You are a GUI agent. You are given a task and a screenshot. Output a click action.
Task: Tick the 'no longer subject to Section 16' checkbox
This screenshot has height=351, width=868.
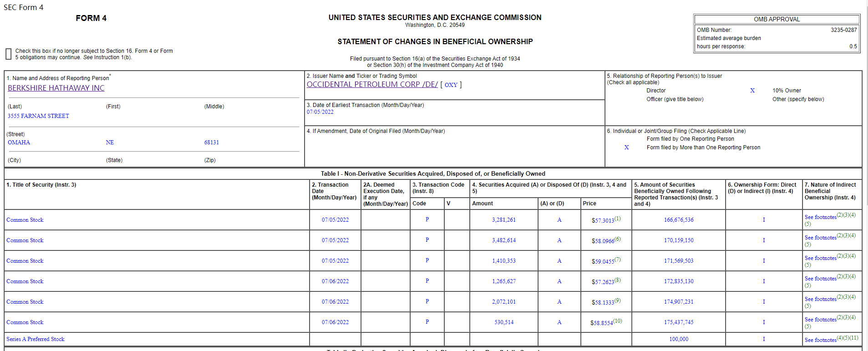[x=8, y=54]
